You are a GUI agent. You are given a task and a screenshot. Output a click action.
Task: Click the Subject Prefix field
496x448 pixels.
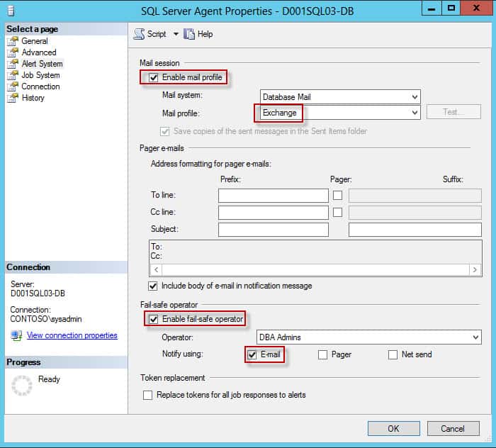(x=274, y=230)
